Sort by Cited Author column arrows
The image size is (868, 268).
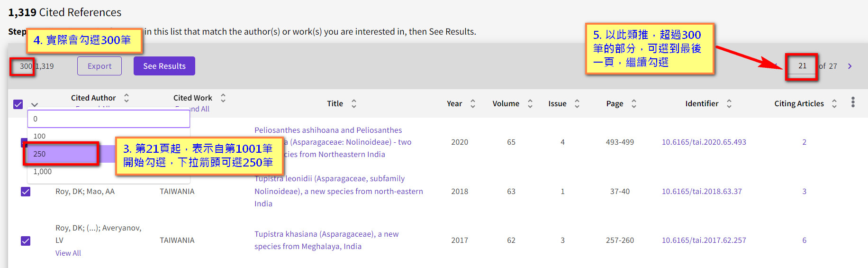click(x=127, y=98)
